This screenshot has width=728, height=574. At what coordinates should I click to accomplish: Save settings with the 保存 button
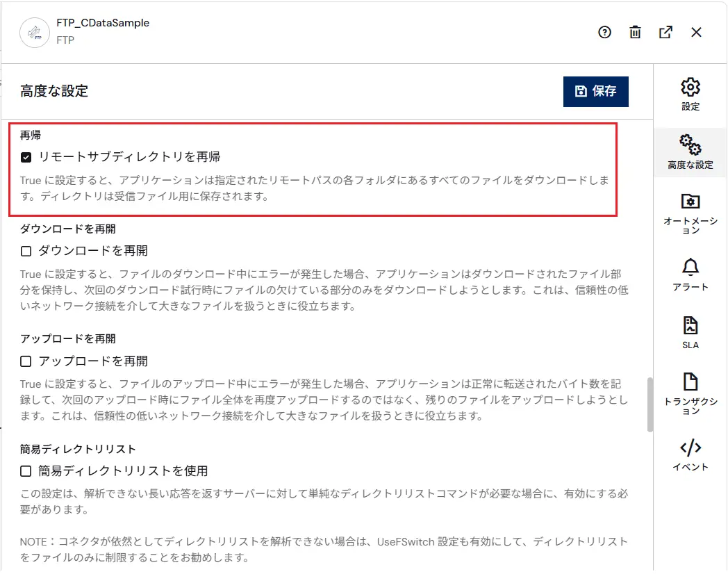click(596, 92)
